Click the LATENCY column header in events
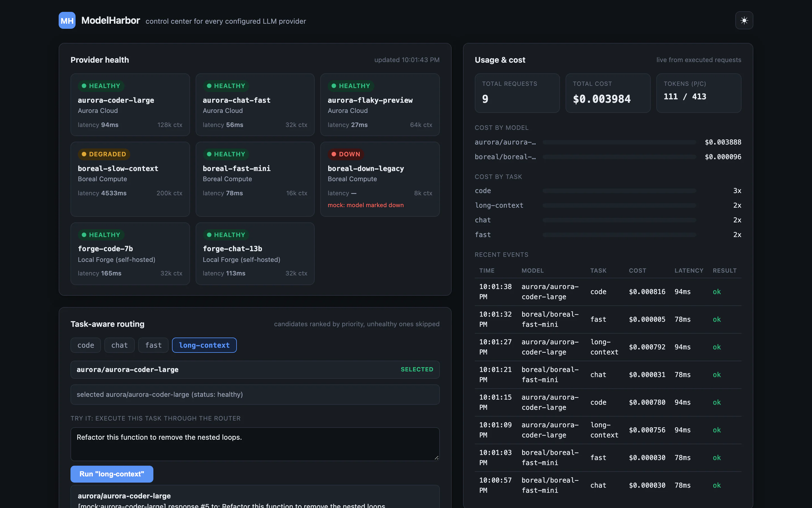812x508 pixels. (x=689, y=270)
